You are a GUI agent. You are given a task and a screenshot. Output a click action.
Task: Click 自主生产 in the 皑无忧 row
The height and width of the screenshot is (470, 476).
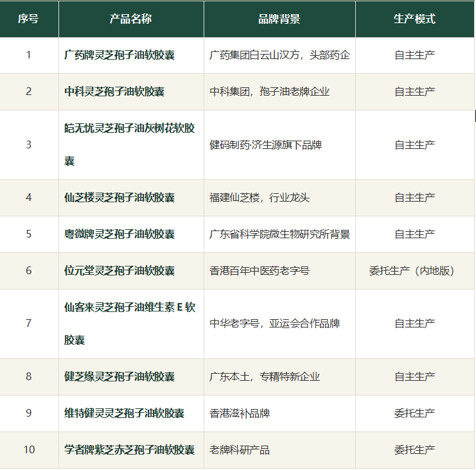415,144
